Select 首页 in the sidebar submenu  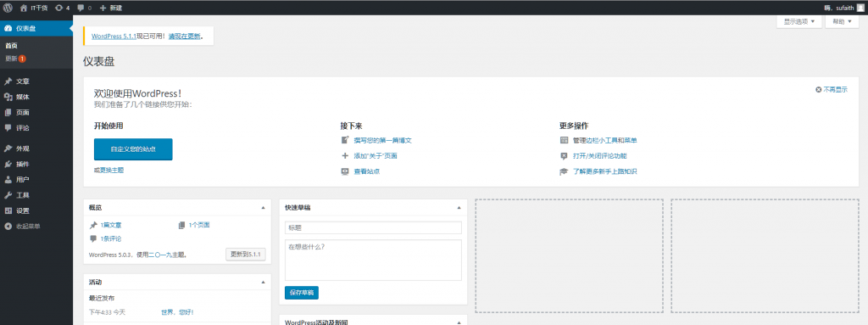coord(12,46)
